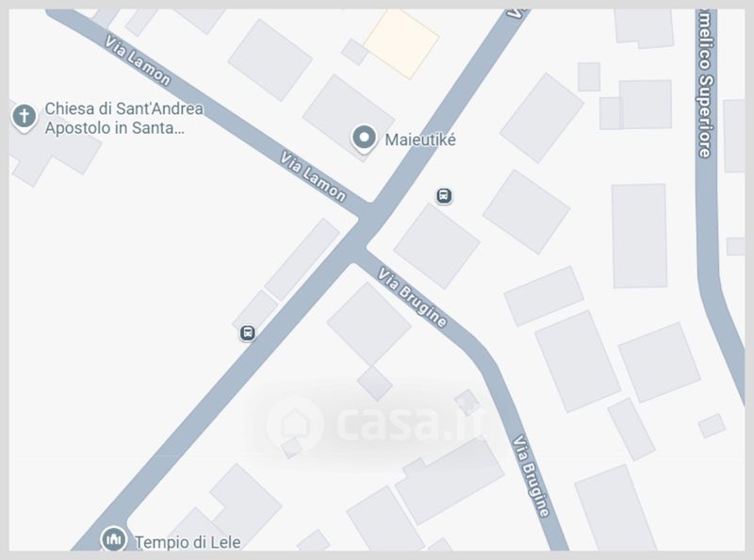Click Via Brugine label near intersection
The image size is (754, 560).
point(412,297)
